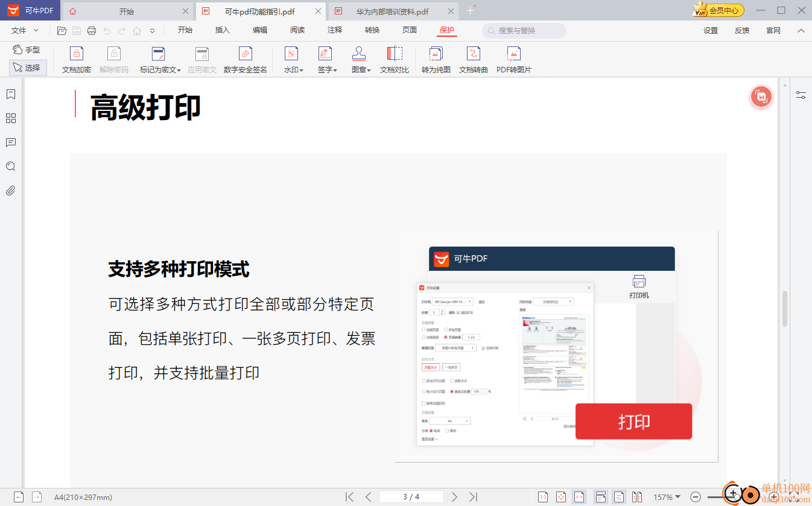Select the Hand tool (手型)

click(27, 50)
